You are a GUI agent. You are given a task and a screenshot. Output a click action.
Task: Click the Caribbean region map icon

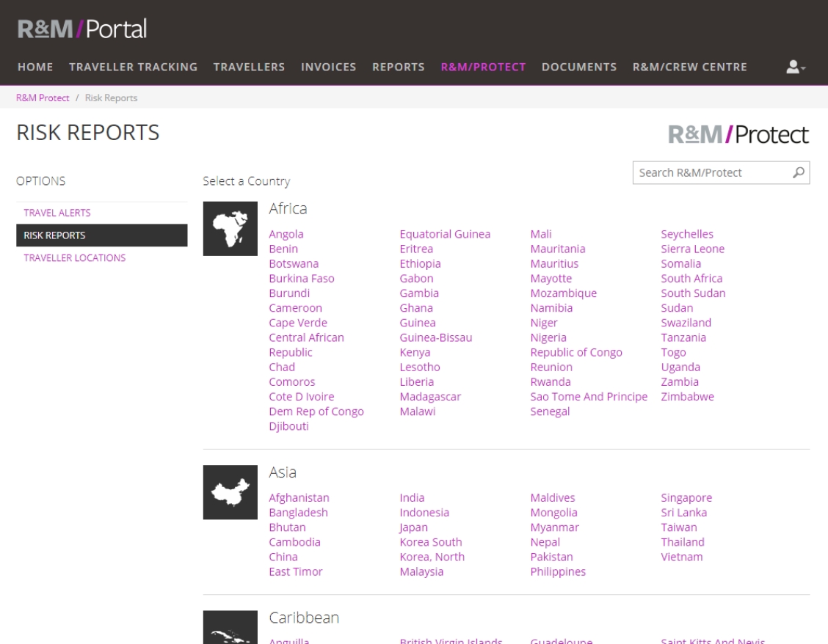230,629
